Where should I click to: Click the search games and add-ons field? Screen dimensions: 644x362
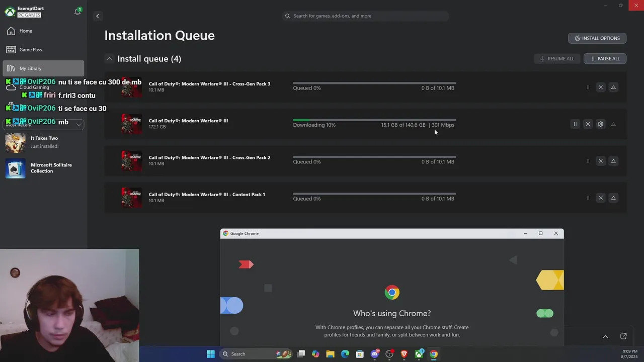366,16
